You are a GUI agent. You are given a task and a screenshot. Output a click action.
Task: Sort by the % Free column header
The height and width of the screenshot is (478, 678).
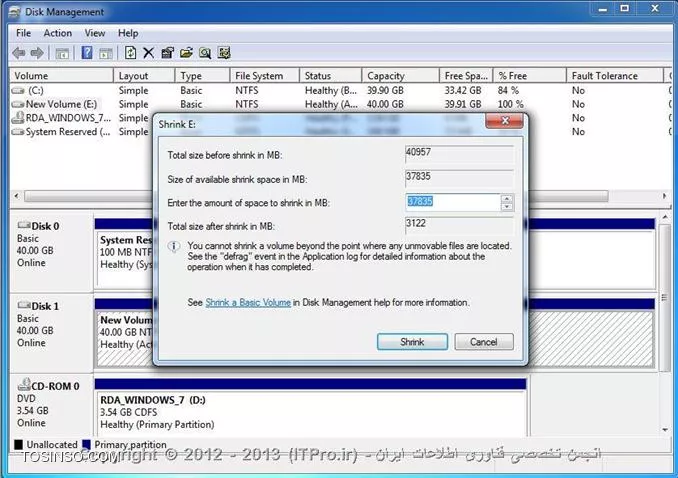click(x=530, y=76)
